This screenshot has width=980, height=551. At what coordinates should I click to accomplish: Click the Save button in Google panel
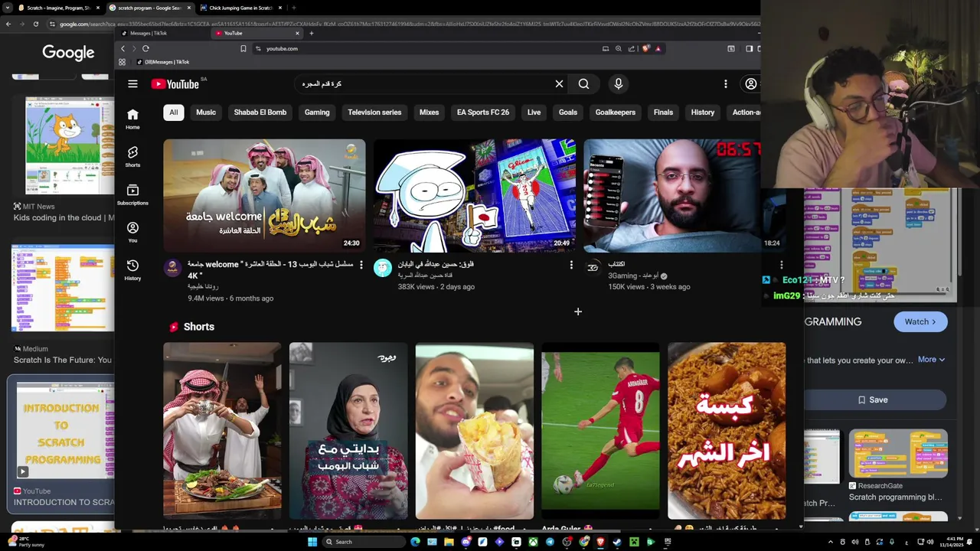click(873, 399)
